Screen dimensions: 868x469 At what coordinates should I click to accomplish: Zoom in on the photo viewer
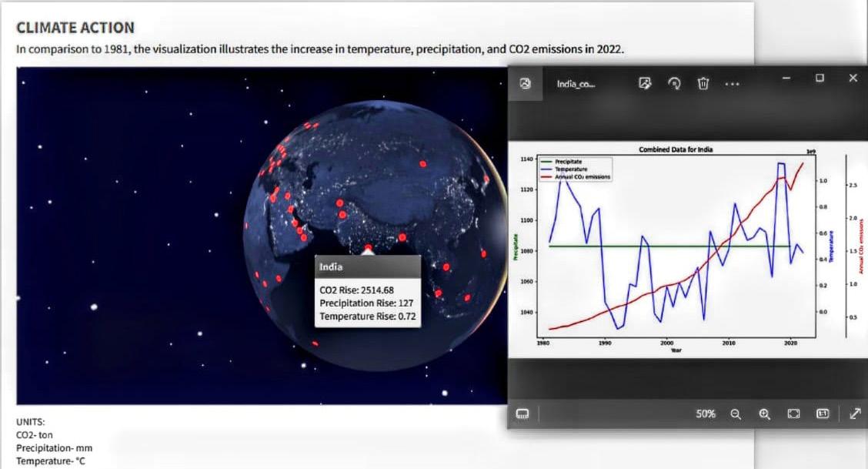pyautogui.click(x=764, y=414)
